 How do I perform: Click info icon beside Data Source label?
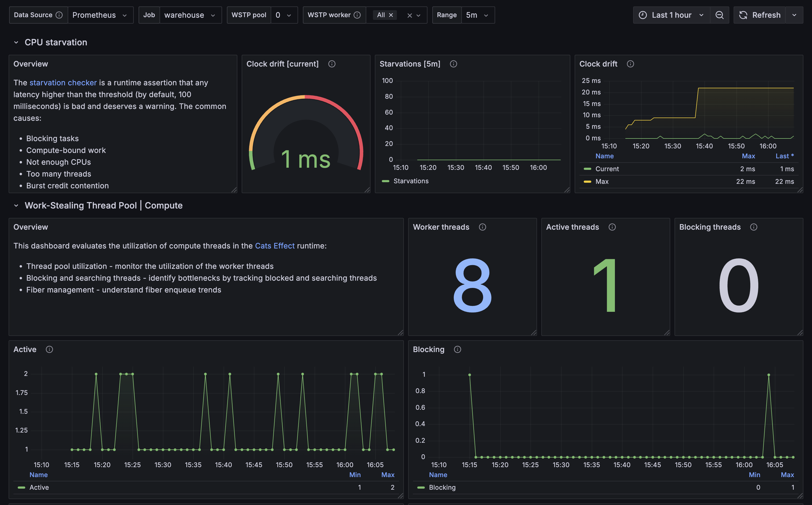pos(59,15)
